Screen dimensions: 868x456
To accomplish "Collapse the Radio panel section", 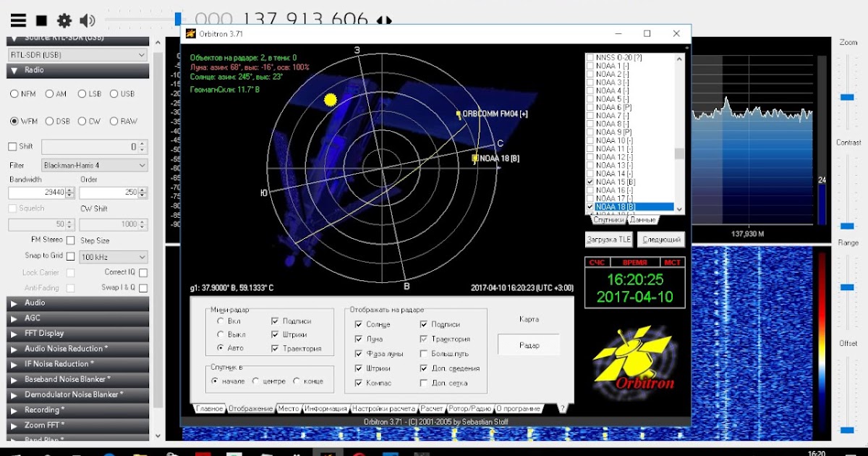I will pos(78,70).
